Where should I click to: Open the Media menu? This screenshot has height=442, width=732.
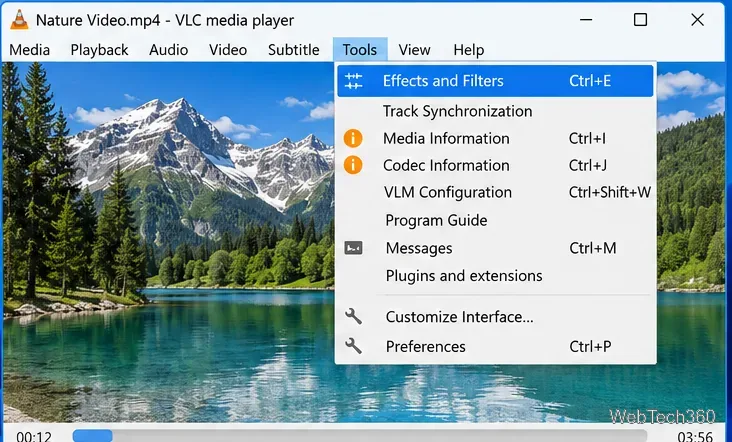click(x=29, y=50)
